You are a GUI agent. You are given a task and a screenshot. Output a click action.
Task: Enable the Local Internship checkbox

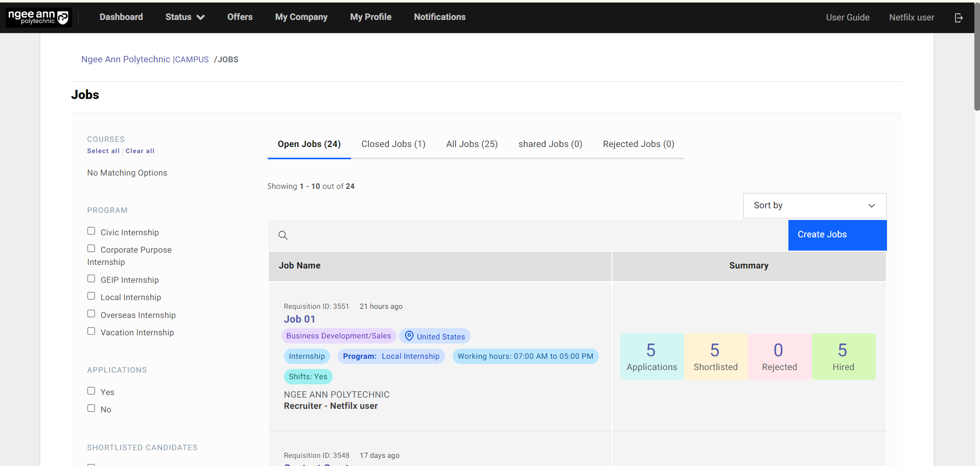91,296
